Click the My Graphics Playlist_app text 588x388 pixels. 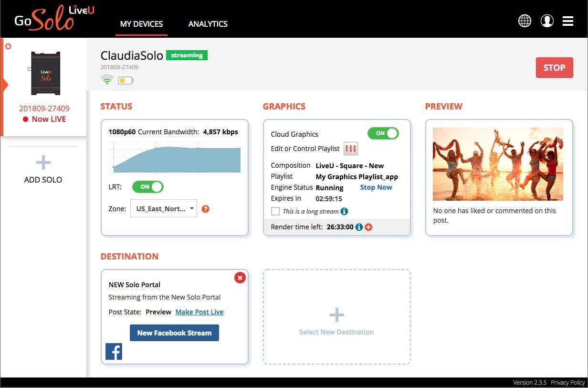click(357, 177)
